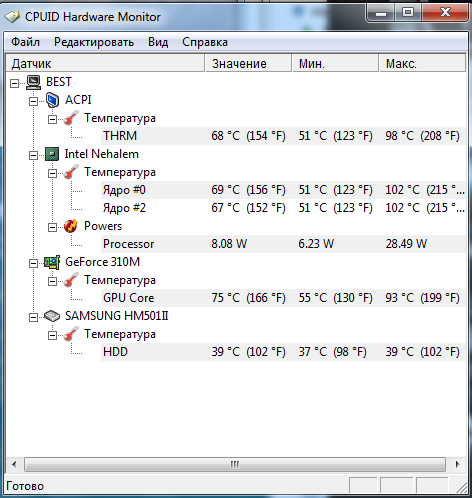
Task: Open the Файл menu
Action: click(x=25, y=42)
